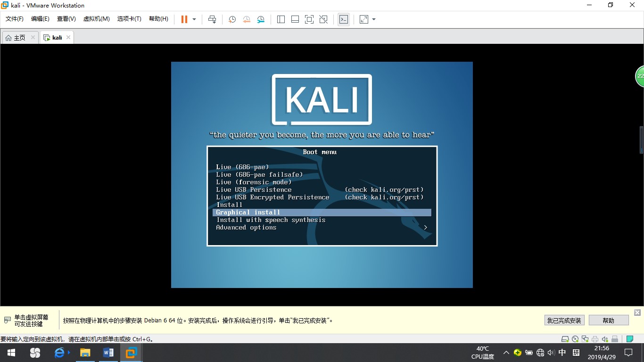Click the green floating ball at right edge
Image resolution: width=644 pixels, height=362 pixels.
[x=640, y=76]
